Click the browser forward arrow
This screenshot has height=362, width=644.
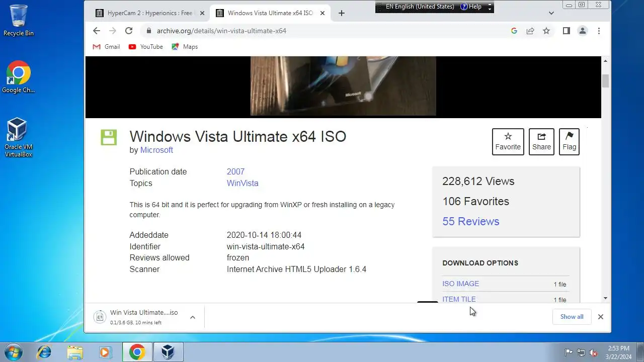(x=113, y=31)
